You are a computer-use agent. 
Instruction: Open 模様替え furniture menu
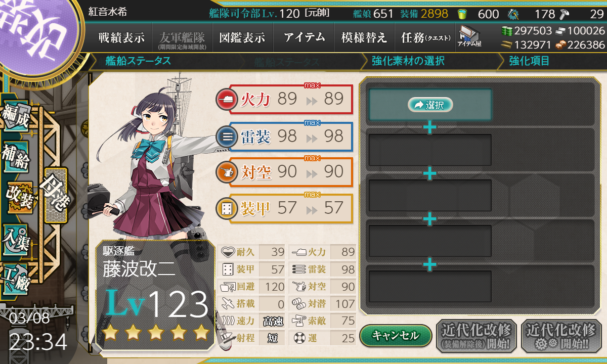coord(364,37)
